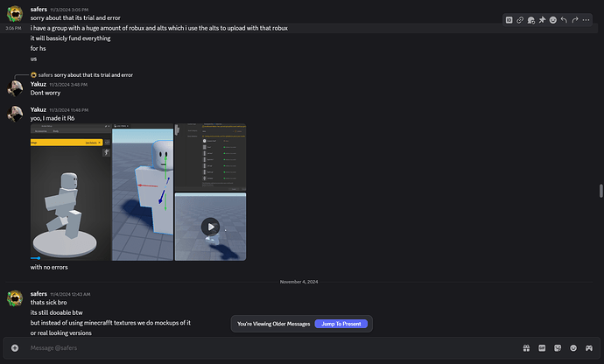
Task: Open Roblox character with arrows image
Action: (143, 192)
